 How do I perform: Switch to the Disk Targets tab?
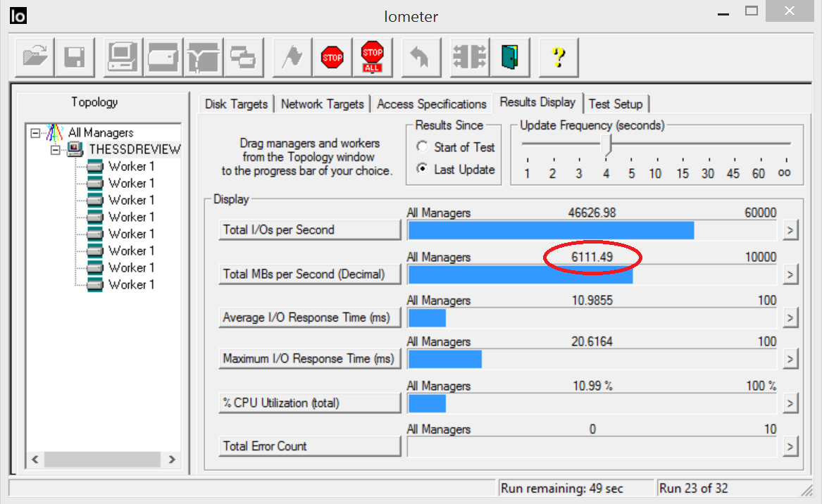coord(236,104)
